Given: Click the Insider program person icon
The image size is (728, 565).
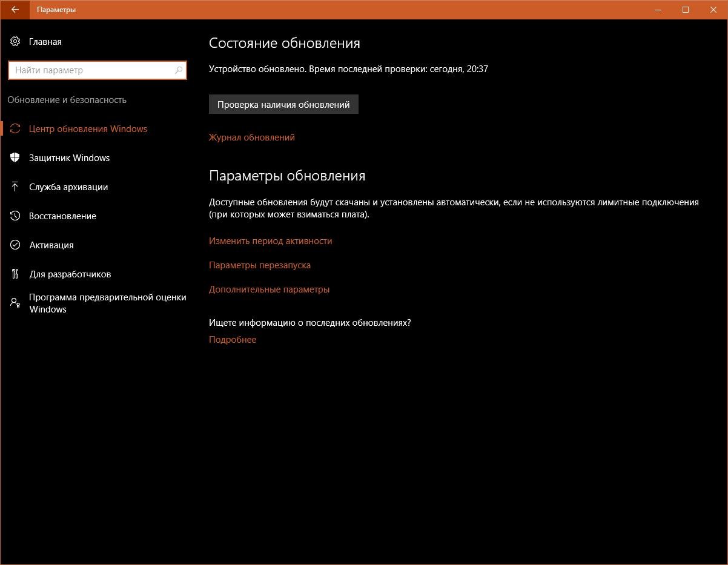Looking at the screenshot, I should tap(15, 303).
